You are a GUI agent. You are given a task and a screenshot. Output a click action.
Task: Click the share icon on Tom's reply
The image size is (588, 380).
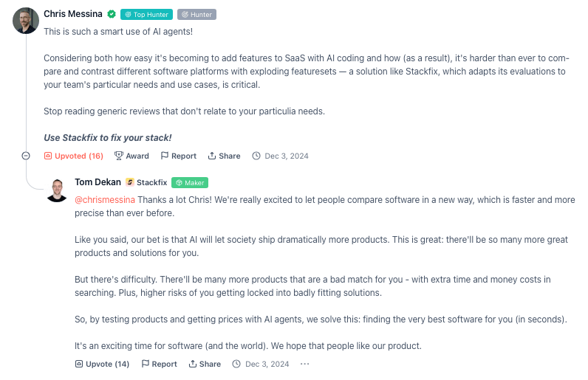coord(192,364)
